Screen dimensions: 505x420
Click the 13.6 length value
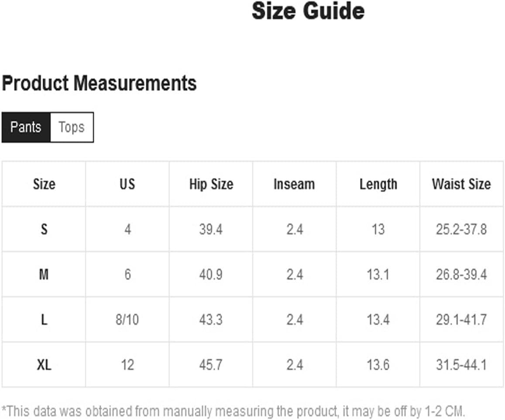(378, 365)
